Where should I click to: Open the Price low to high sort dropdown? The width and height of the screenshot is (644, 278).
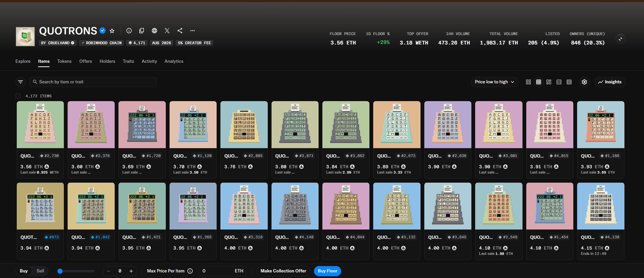pyautogui.click(x=494, y=82)
